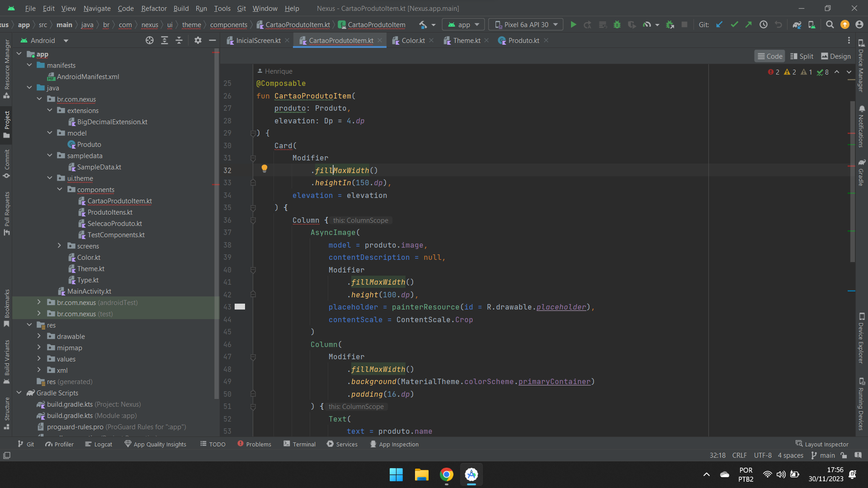This screenshot has height=488, width=868.
Task: Click the Git Commit checkmark icon
Action: click(734, 25)
